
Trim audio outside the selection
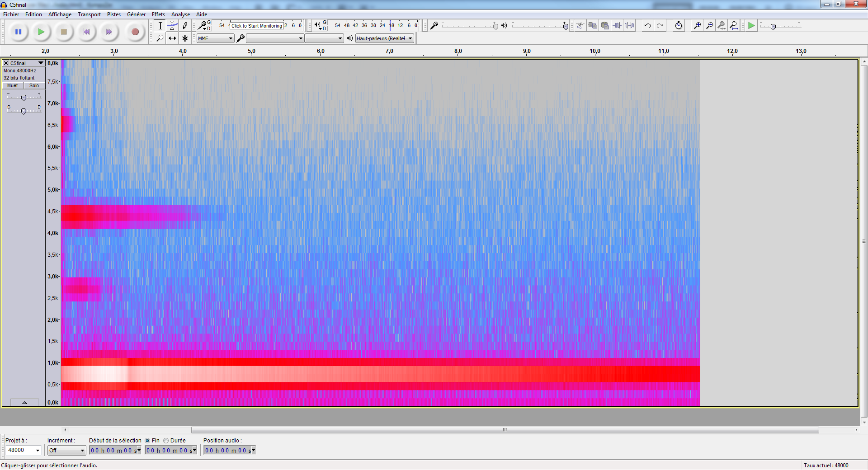click(x=617, y=26)
